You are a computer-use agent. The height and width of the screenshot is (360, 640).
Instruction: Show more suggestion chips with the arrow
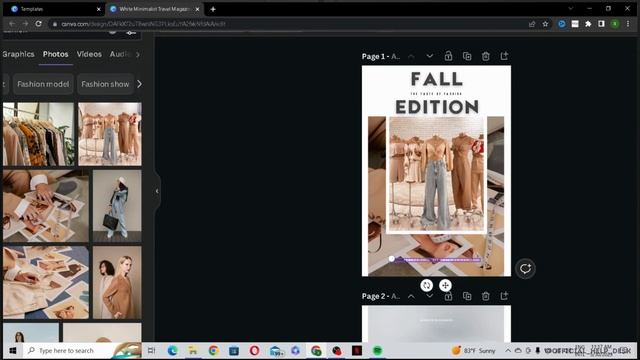[x=140, y=84]
